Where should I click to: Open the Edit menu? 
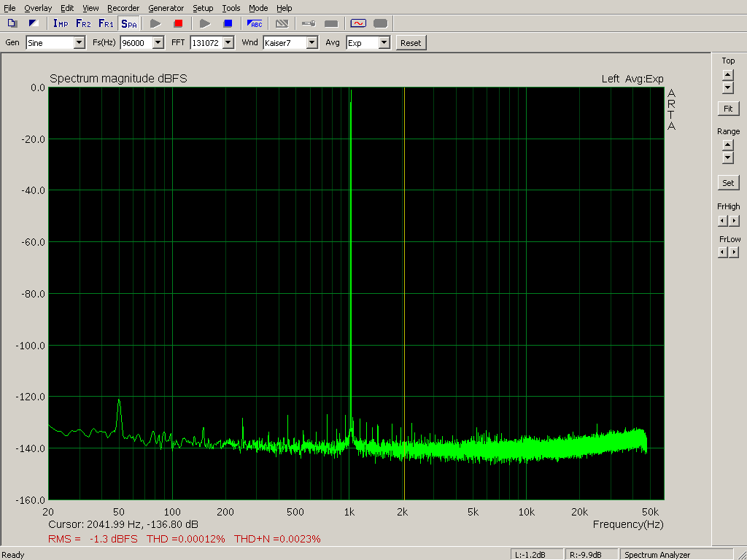tap(67, 8)
